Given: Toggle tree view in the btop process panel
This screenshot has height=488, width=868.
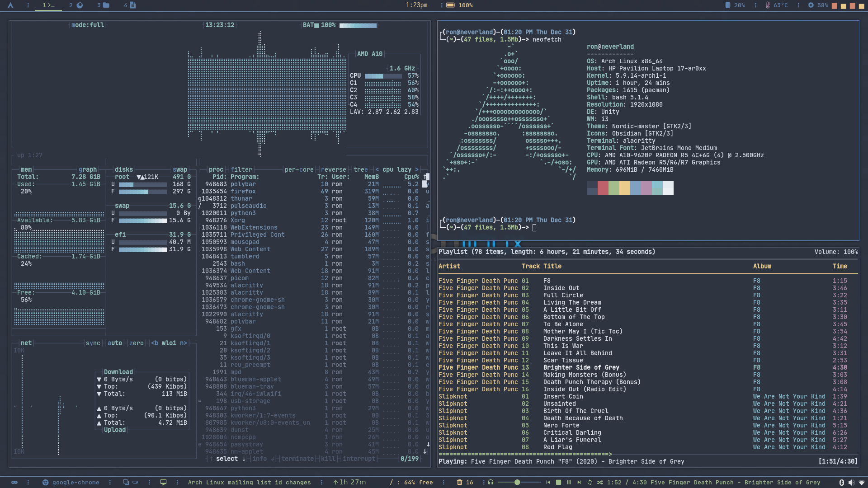Looking at the screenshot, I should [x=361, y=169].
